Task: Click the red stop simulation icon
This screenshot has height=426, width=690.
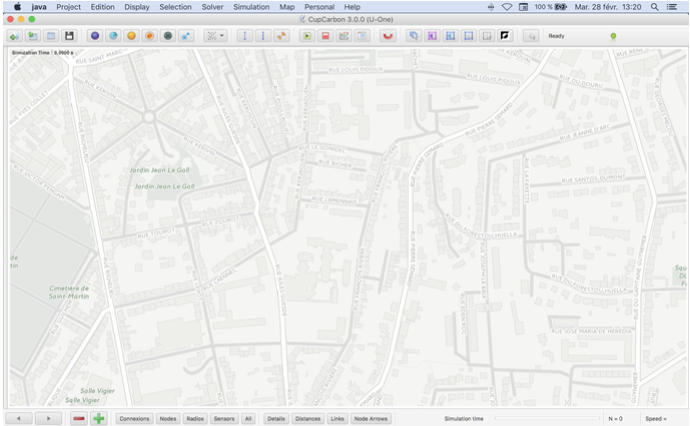Action: [326, 36]
